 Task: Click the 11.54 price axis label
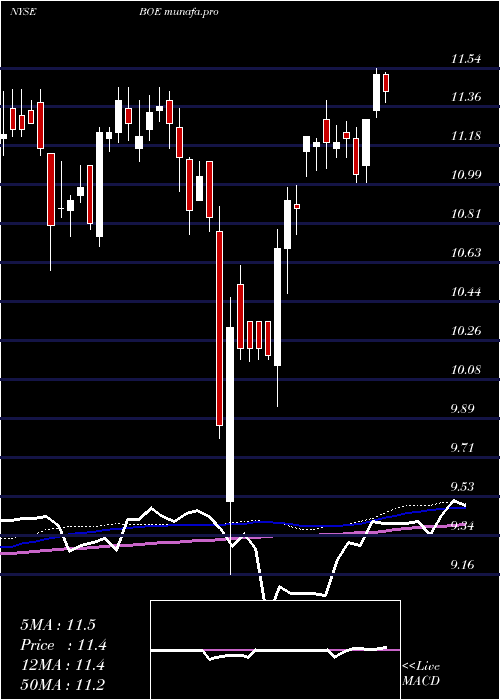point(466,58)
